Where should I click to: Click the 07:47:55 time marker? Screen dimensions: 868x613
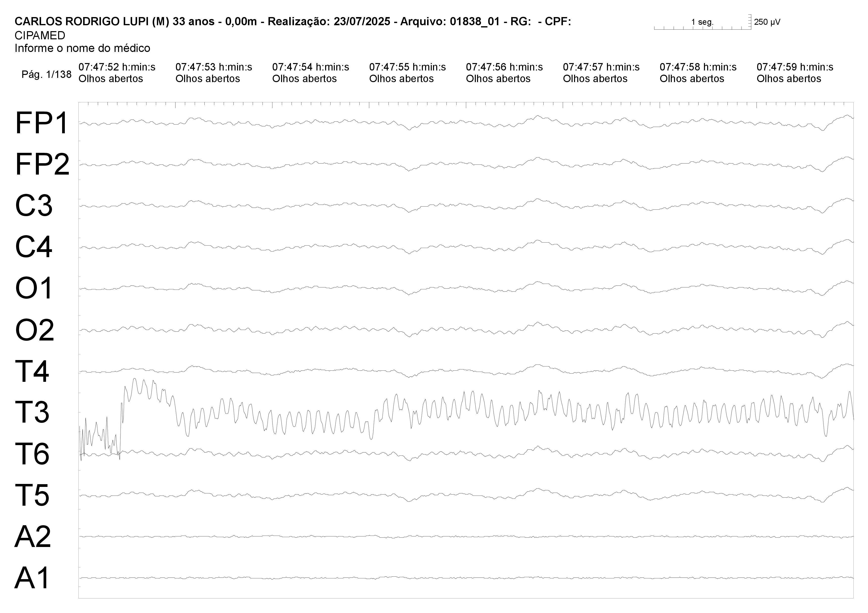click(x=408, y=67)
